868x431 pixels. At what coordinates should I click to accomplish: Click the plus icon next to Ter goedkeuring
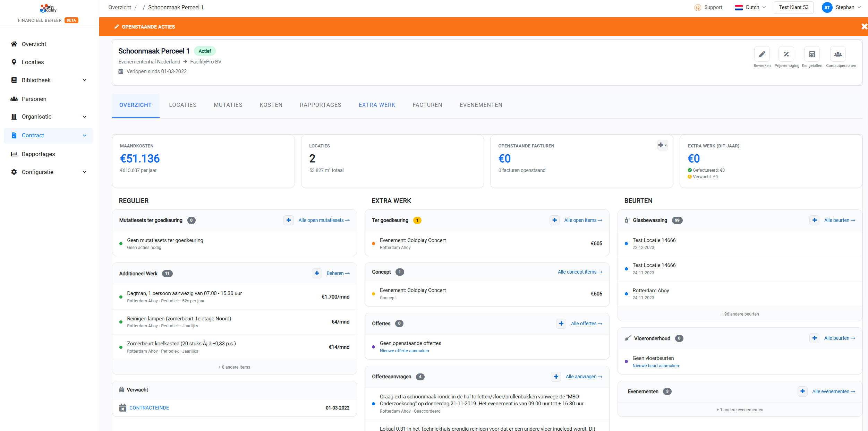(x=554, y=220)
